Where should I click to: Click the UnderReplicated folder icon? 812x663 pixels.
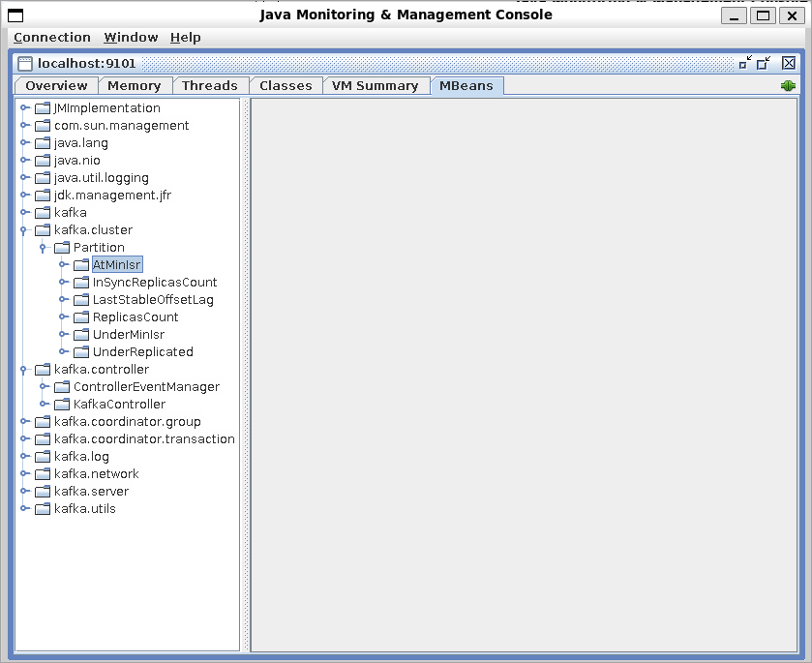(81, 352)
